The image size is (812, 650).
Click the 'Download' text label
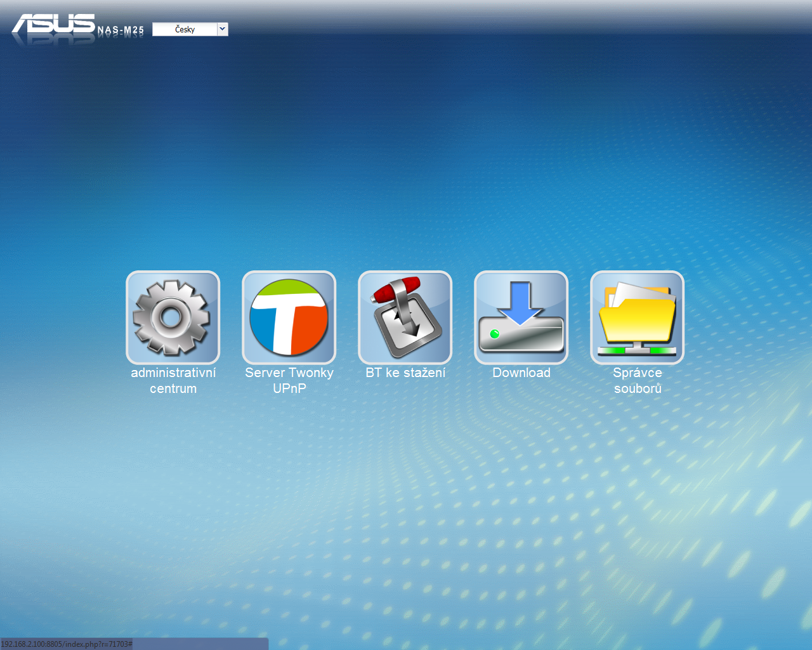pyautogui.click(x=521, y=373)
